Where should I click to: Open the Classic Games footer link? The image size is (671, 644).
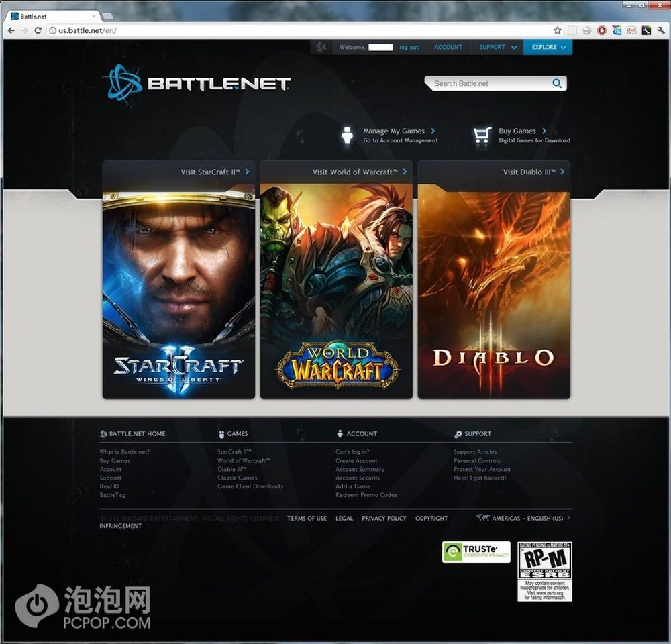click(238, 478)
